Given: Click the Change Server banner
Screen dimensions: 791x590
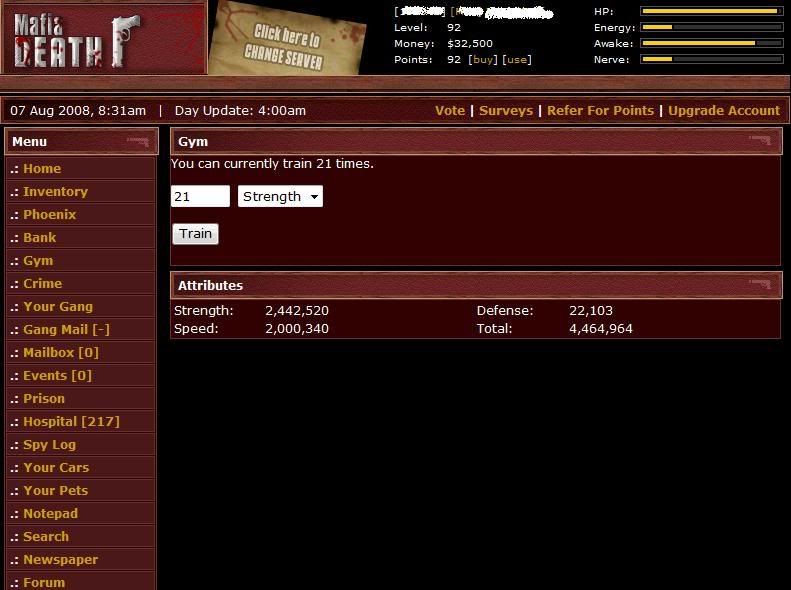Looking at the screenshot, I should click(x=287, y=40).
